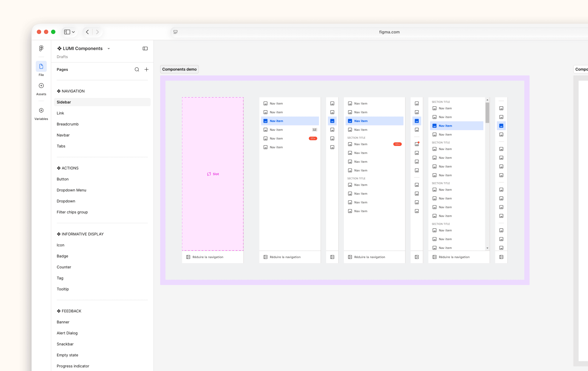
Task: Click browser sidebar toggle icon
Action: point(67,32)
